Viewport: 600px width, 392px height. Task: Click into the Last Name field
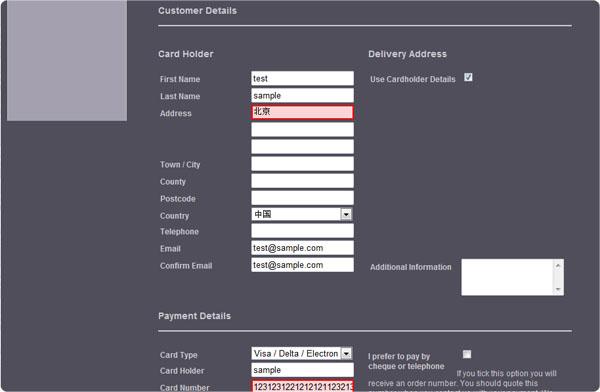tap(302, 95)
